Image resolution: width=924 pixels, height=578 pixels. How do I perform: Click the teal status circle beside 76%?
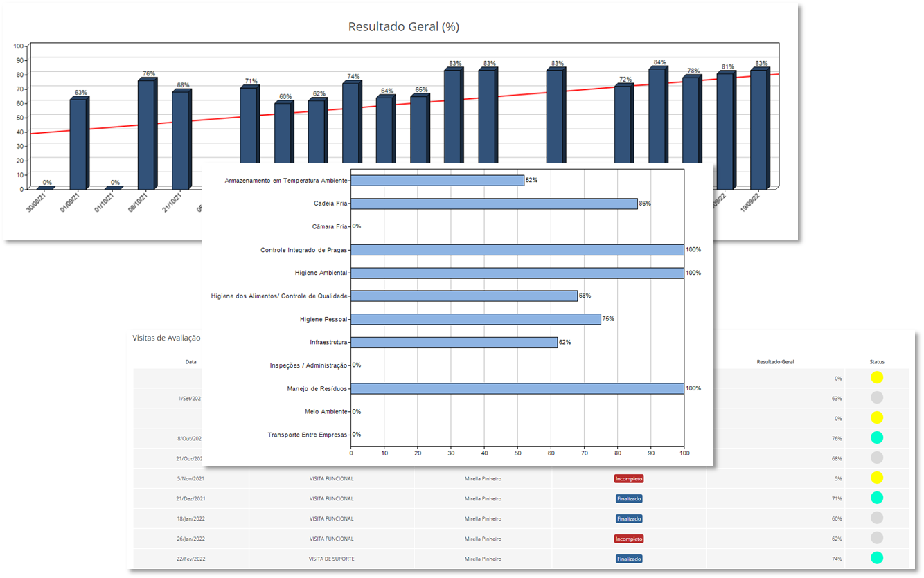[877, 437]
